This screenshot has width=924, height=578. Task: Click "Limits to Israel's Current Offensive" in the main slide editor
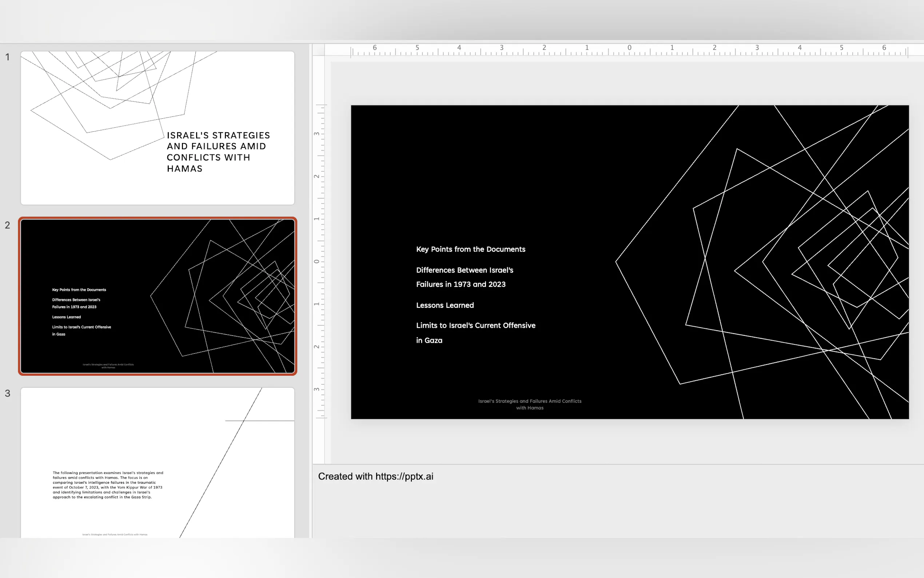(475, 325)
